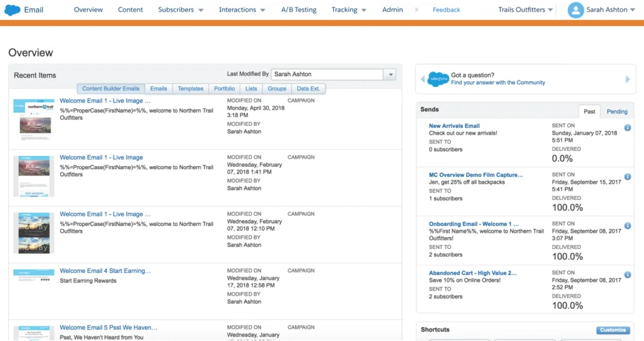Click the 0.0% delivered value
The height and width of the screenshot is (341, 644).
tap(562, 158)
